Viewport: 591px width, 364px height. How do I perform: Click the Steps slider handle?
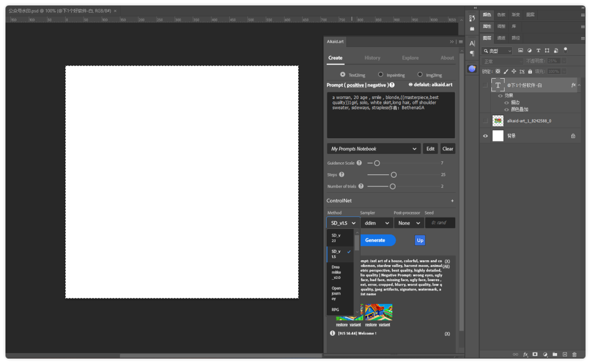point(393,175)
